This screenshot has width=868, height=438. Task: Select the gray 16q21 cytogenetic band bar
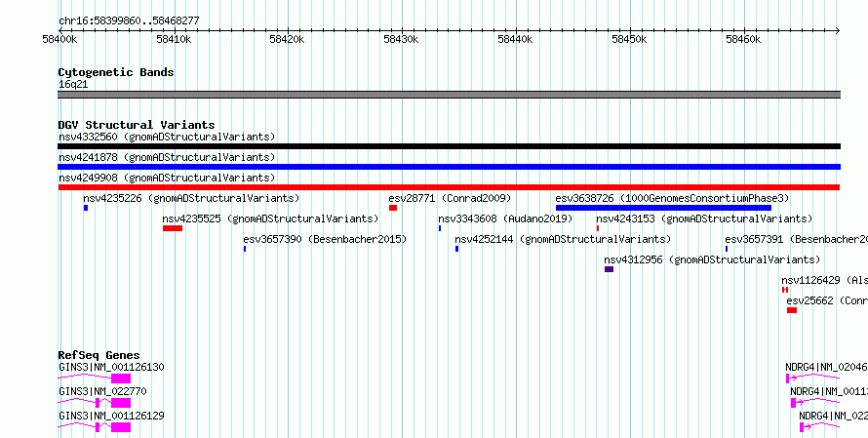coord(449,95)
